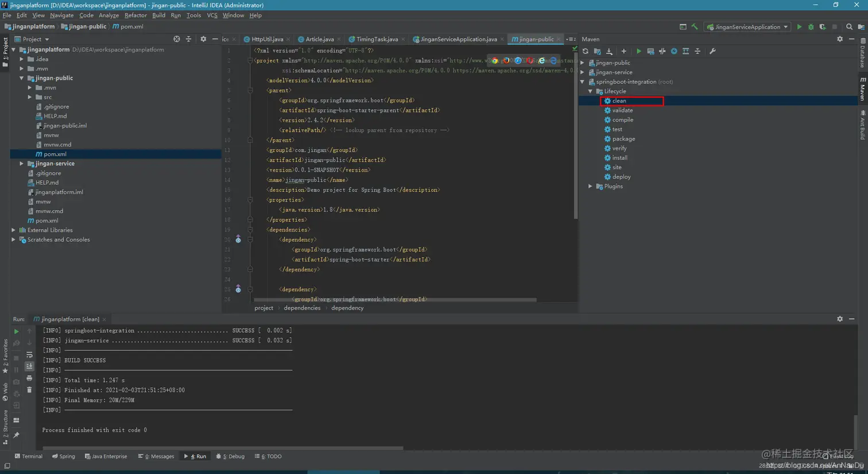Switch to TimingTask.java editor tab
The width and height of the screenshot is (868, 474).
coord(377,39)
